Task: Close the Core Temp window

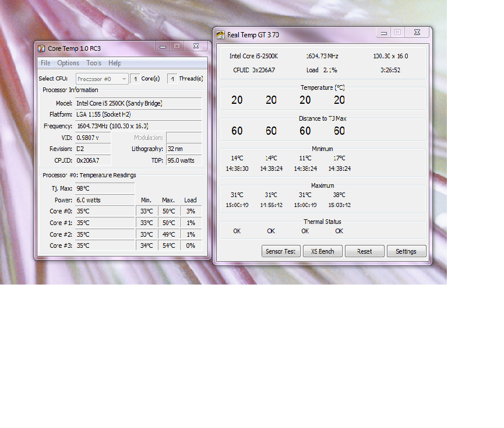Action: [196, 46]
